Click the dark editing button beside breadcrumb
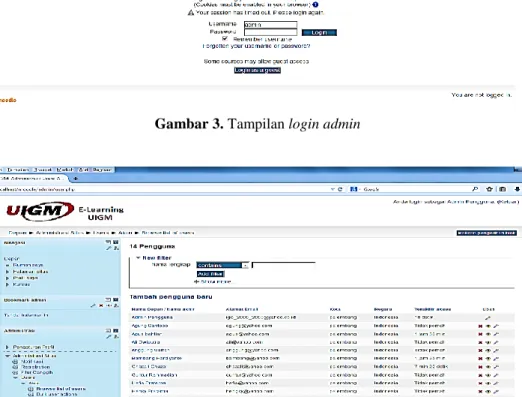The width and height of the screenshot is (522, 397). (487, 233)
